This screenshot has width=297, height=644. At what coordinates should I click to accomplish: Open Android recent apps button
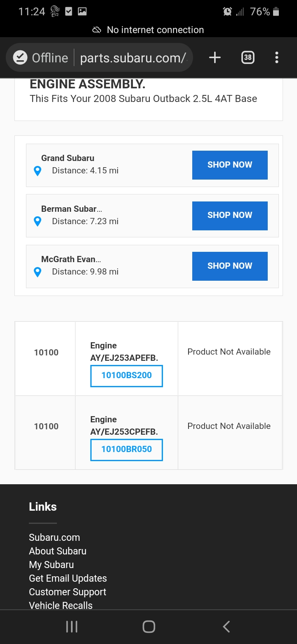click(72, 627)
